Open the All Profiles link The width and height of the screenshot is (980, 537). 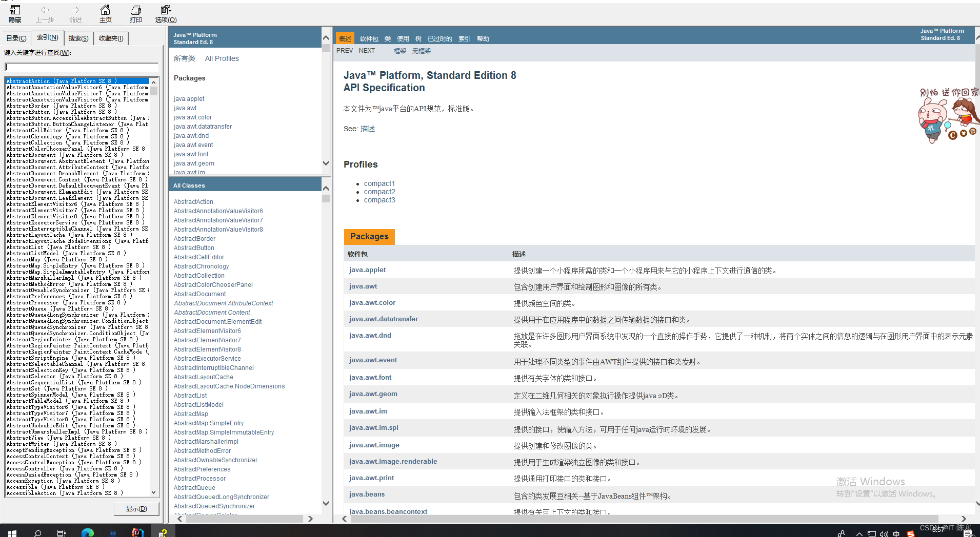(222, 58)
